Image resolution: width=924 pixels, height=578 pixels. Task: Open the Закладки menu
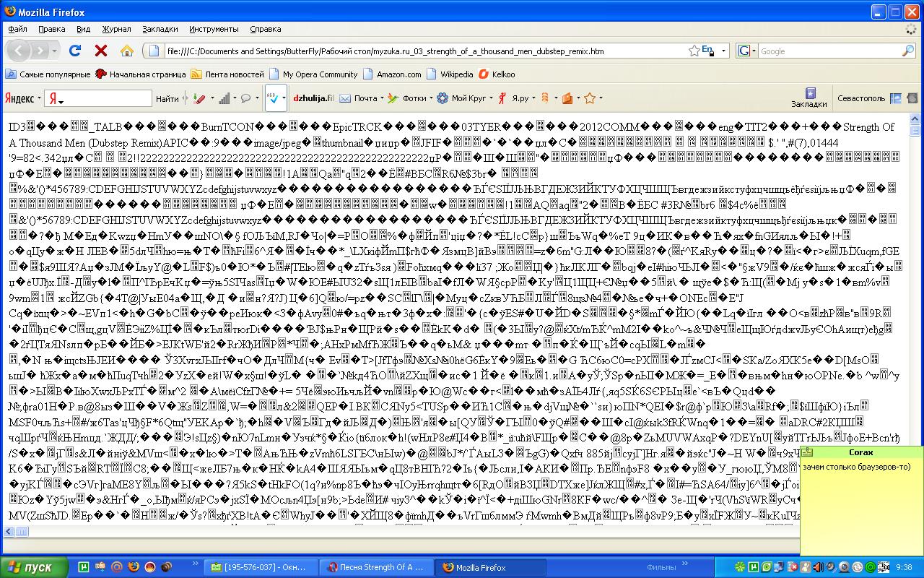pyautogui.click(x=160, y=29)
